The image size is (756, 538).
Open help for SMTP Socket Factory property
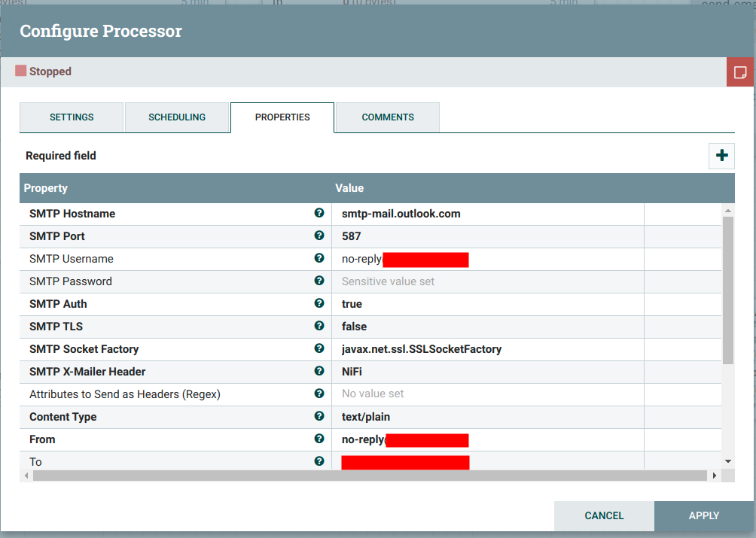(319, 348)
